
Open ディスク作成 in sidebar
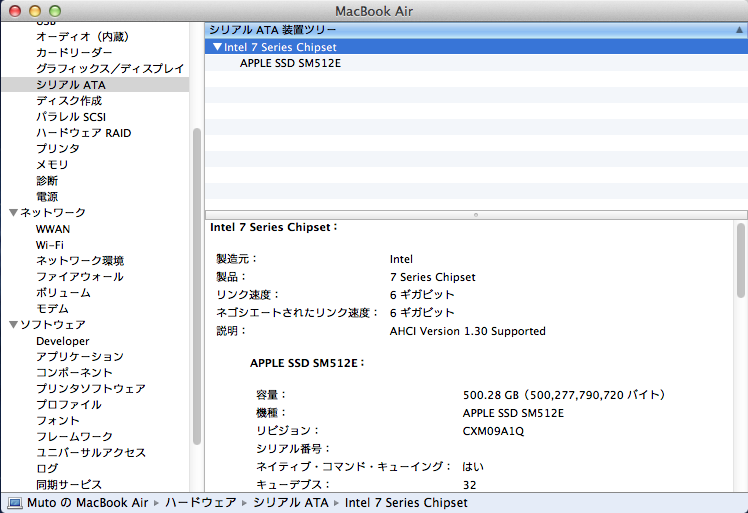pyautogui.click(x=69, y=101)
